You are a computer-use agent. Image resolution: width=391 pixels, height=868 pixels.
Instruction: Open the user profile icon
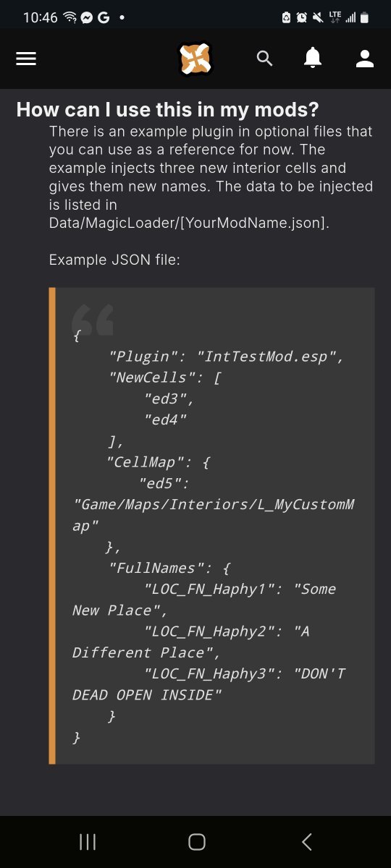(x=365, y=59)
